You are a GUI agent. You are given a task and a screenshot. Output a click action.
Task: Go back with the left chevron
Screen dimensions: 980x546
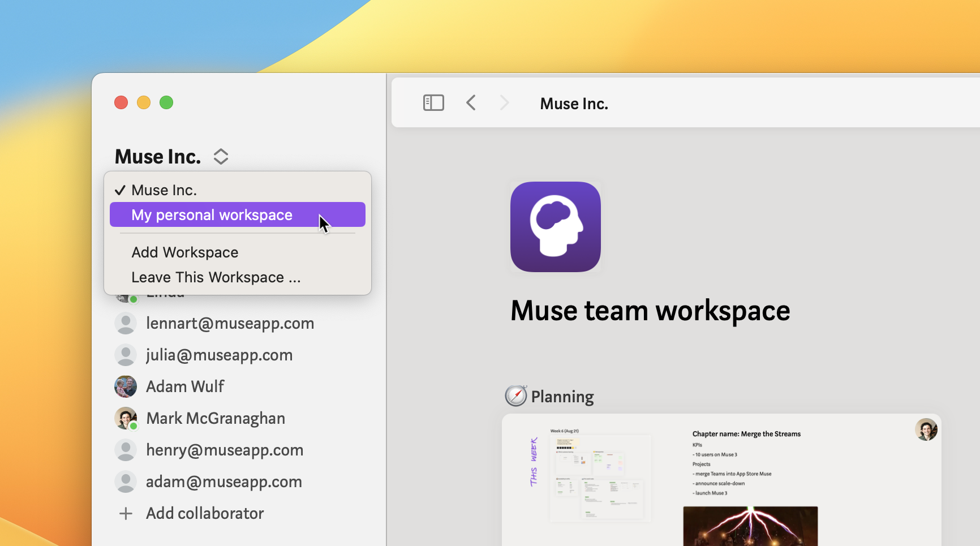tap(471, 103)
